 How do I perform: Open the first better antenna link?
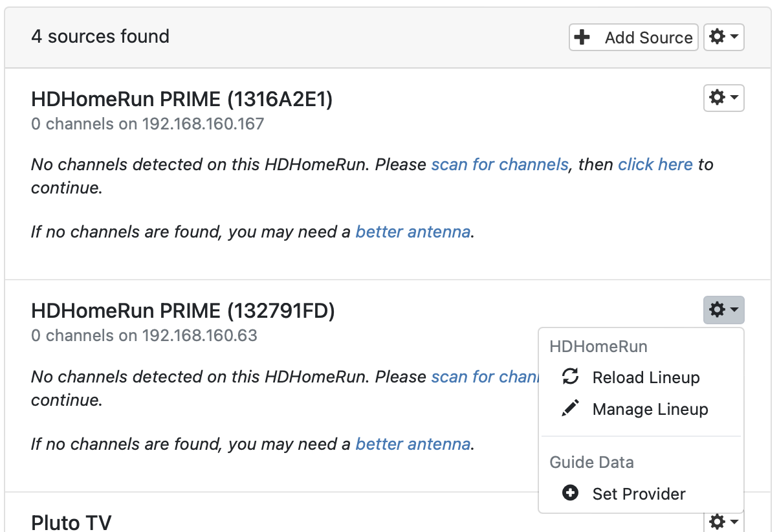413,232
